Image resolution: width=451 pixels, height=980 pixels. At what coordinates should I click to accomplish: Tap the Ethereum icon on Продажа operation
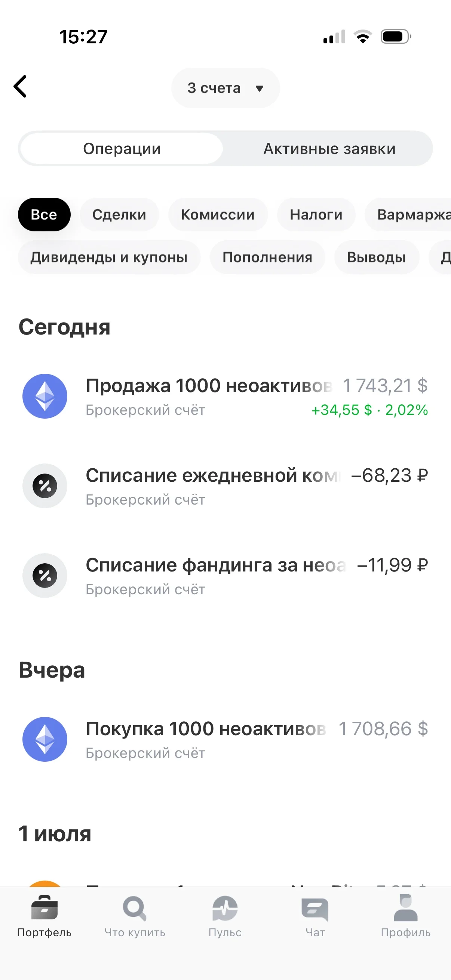tap(45, 396)
